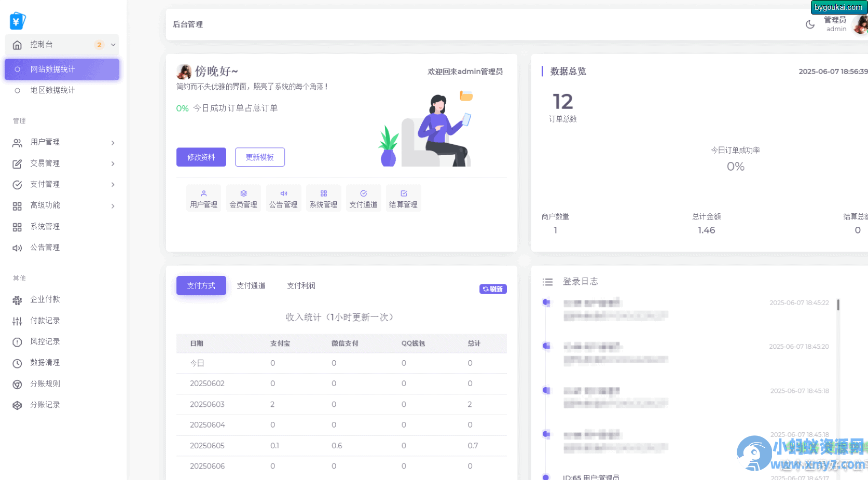This screenshot has width=868, height=480.
Task: Switch to the 支付利润 tab
Action: pyautogui.click(x=301, y=285)
